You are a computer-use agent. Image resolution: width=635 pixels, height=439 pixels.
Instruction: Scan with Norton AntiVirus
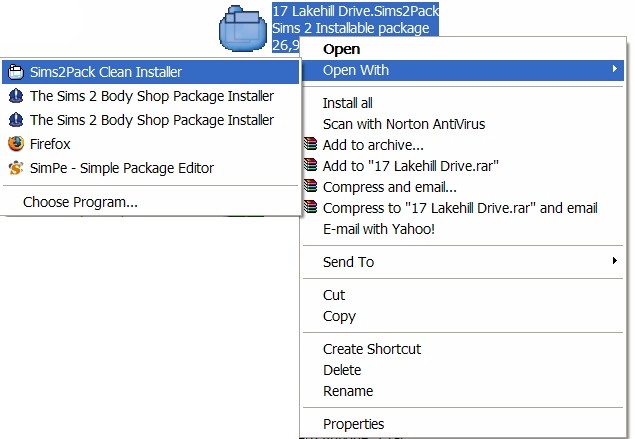tap(404, 124)
